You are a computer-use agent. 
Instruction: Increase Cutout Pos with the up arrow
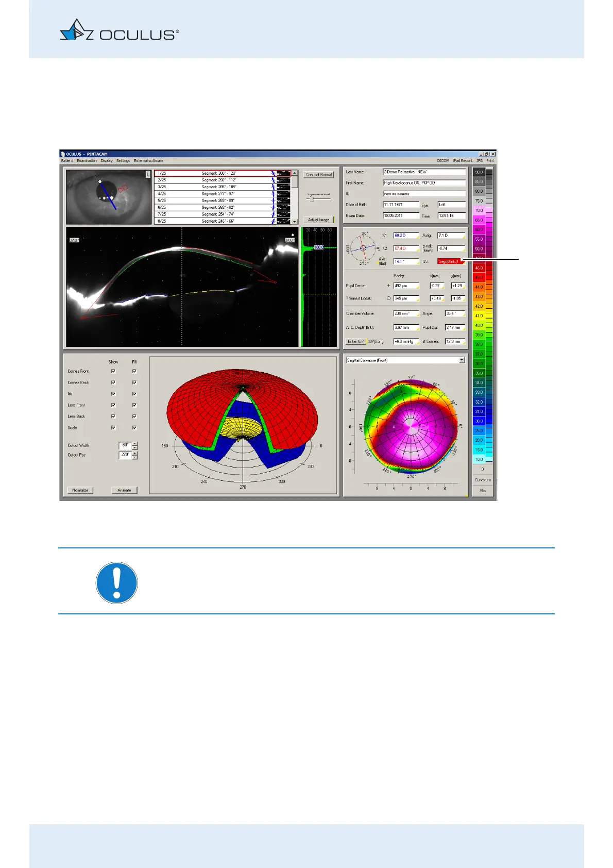[x=135, y=453]
